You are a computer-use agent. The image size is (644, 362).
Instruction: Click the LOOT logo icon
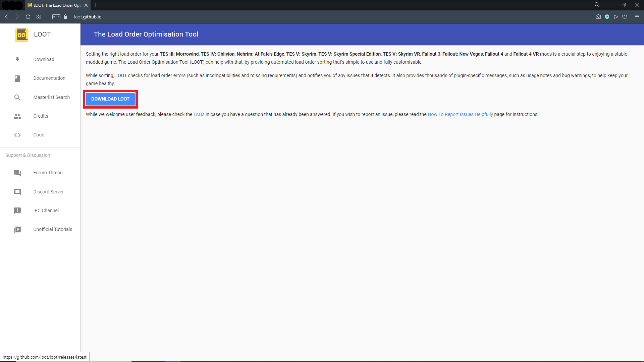[22, 35]
